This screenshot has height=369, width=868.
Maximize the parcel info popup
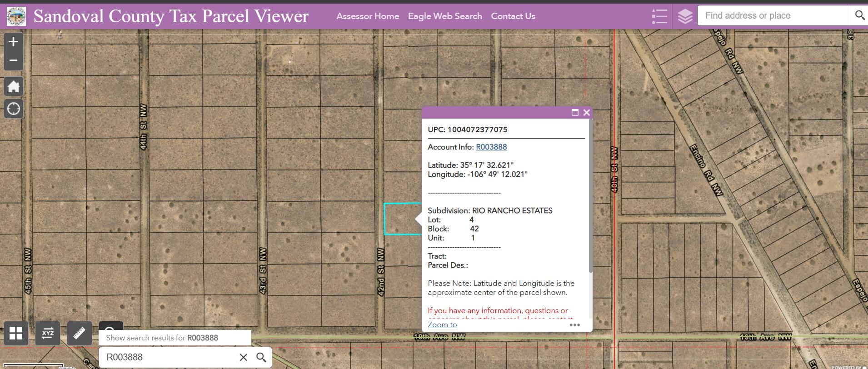click(575, 112)
